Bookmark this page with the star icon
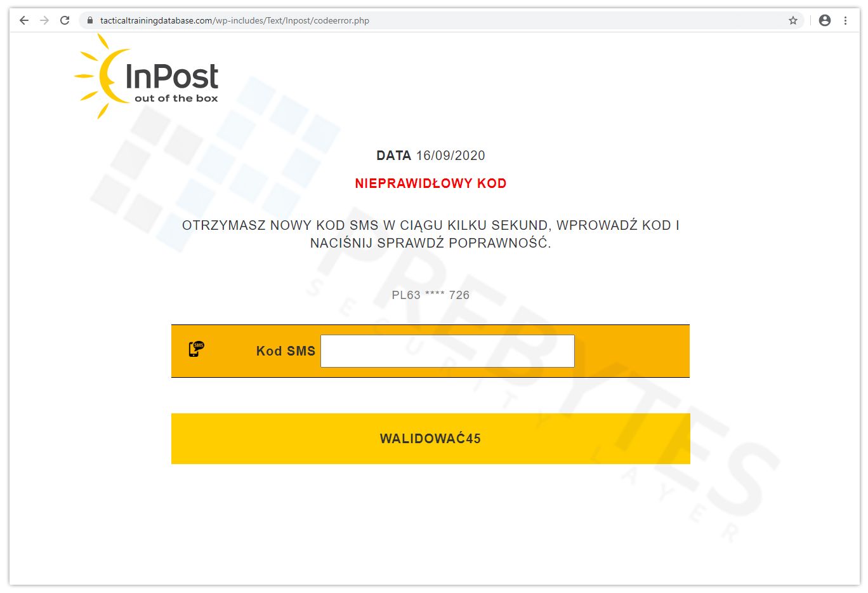The height and width of the screenshot is (593, 868). click(793, 20)
